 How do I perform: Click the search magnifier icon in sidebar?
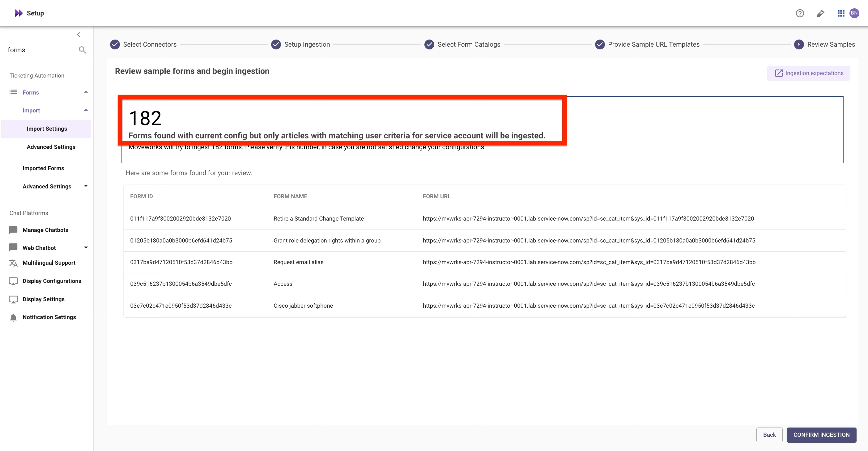click(x=82, y=50)
